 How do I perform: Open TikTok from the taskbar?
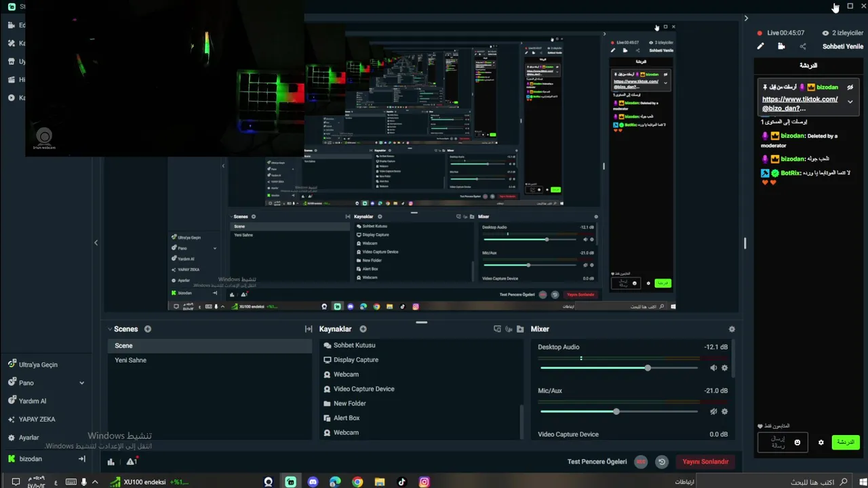pos(401,482)
